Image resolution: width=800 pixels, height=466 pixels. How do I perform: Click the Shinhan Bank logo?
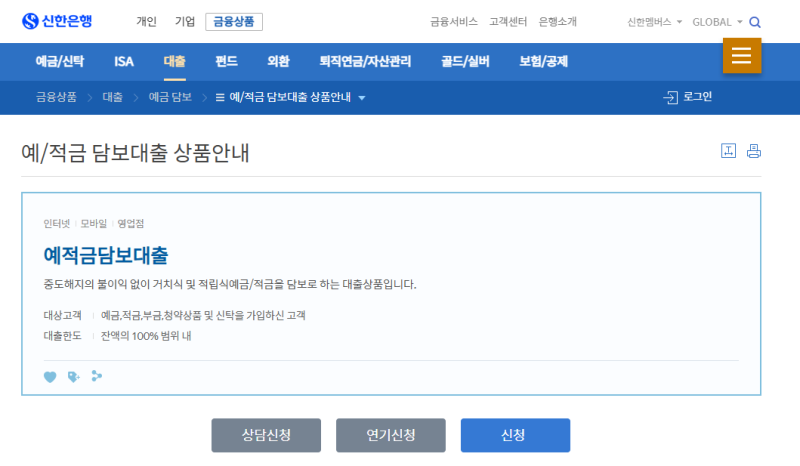[57, 21]
